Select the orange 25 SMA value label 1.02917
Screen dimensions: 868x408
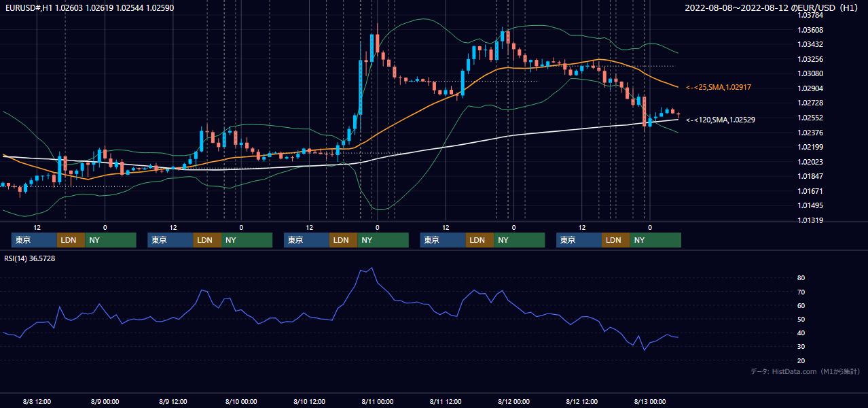[x=719, y=87]
